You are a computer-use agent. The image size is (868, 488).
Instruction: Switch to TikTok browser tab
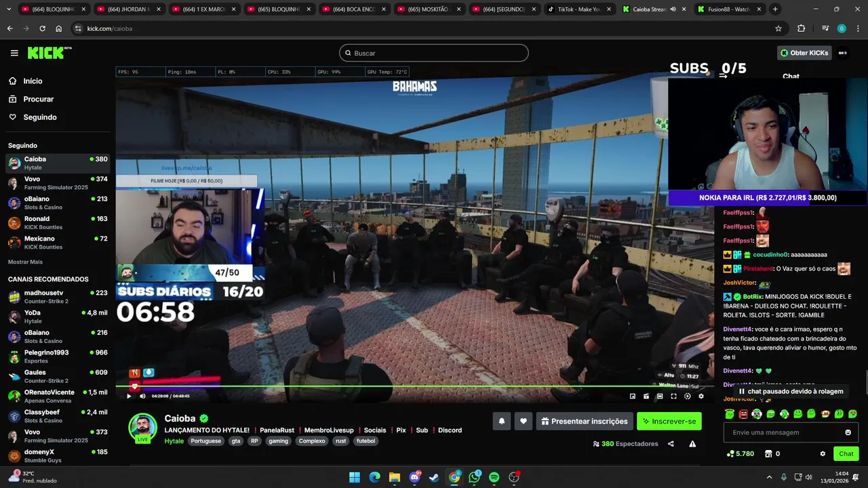pyautogui.click(x=578, y=9)
